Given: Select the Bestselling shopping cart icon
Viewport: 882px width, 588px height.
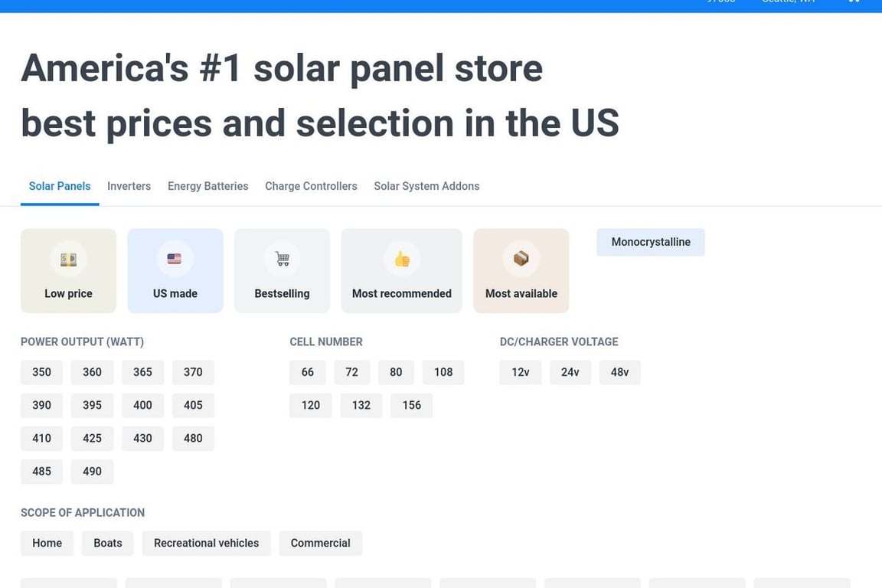Looking at the screenshot, I should (282, 258).
